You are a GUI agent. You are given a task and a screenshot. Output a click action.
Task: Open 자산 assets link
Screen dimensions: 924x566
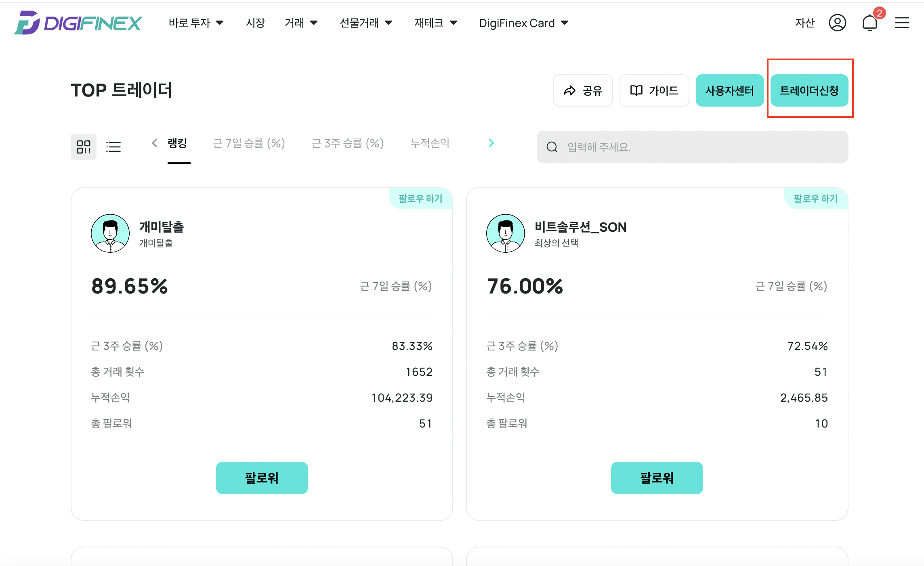[805, 23]
